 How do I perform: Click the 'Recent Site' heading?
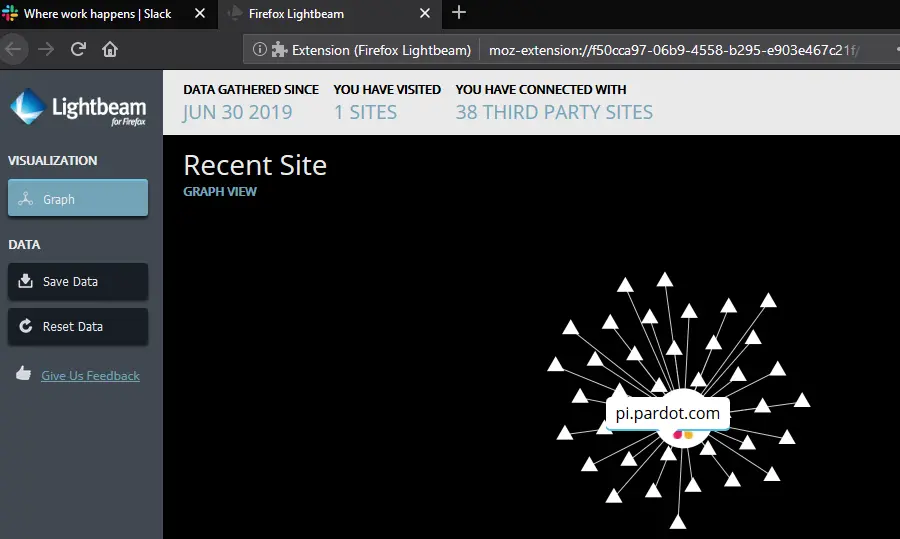point(255,165)
